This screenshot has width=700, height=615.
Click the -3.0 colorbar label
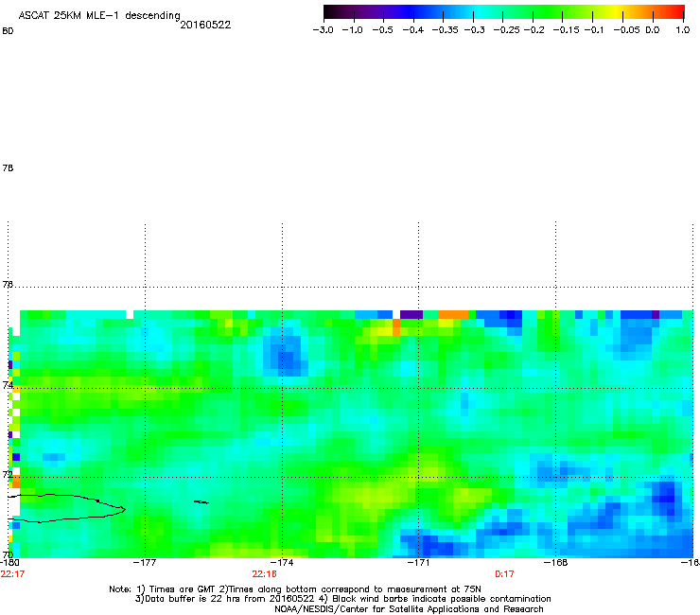[x=323, y=30]
